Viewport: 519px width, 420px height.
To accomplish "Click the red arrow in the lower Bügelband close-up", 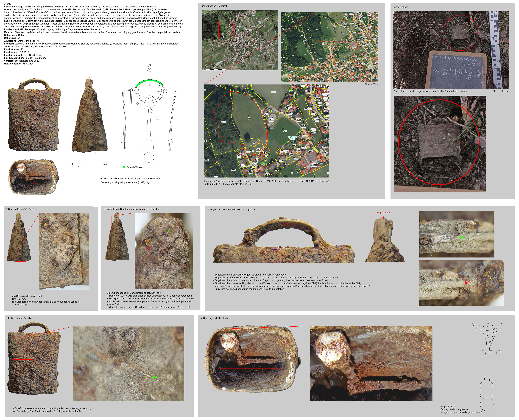I will point(467,282).
